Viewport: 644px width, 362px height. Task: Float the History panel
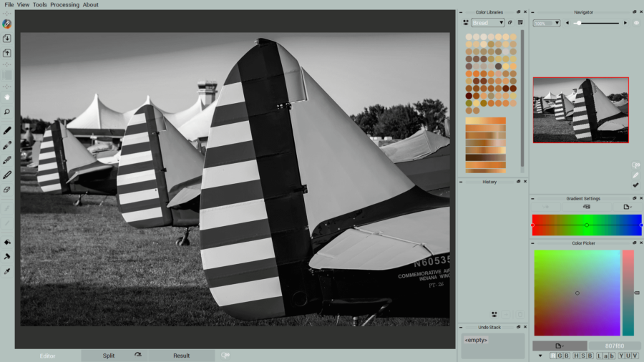(x=518, y=182)
